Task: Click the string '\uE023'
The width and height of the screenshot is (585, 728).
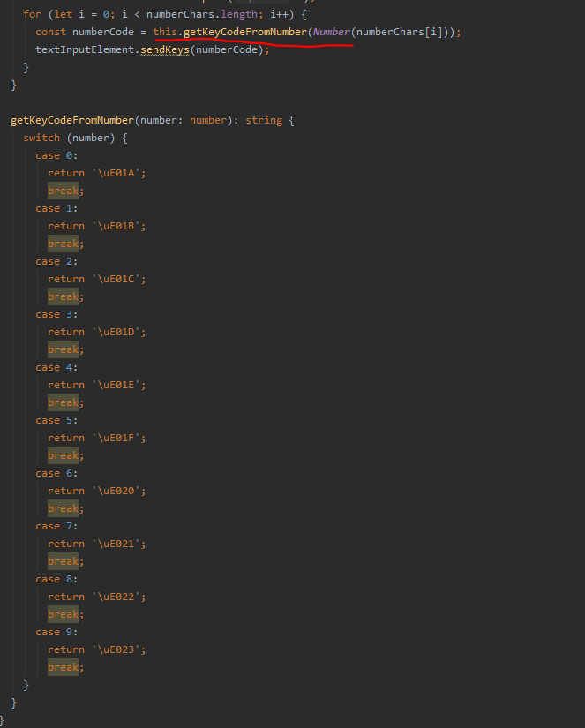Action: (x=116, y=649)
